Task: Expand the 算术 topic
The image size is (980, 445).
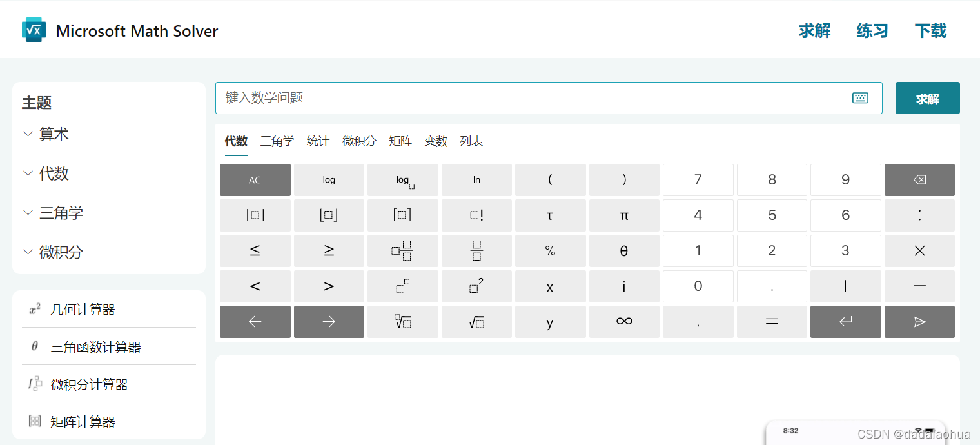Action: [46, 134]
